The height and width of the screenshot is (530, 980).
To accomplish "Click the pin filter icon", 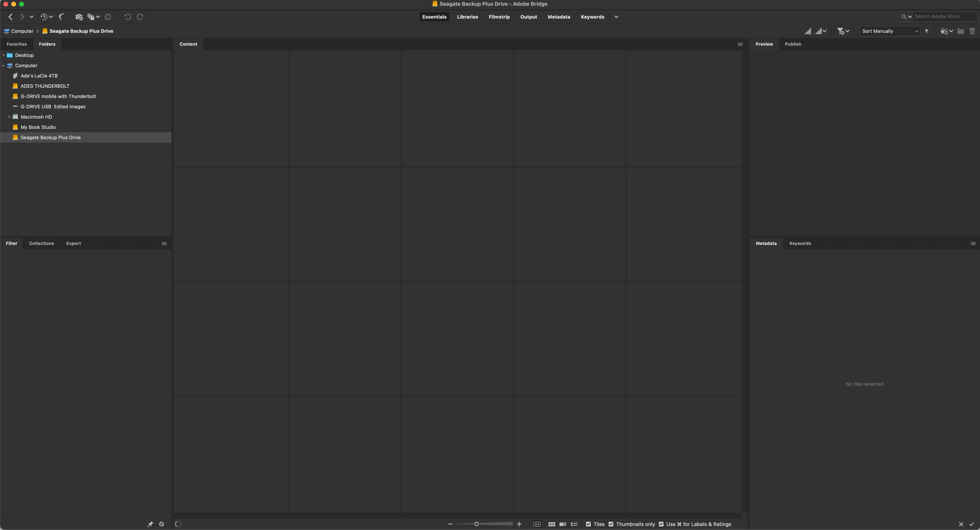I will tap(150, 524).
